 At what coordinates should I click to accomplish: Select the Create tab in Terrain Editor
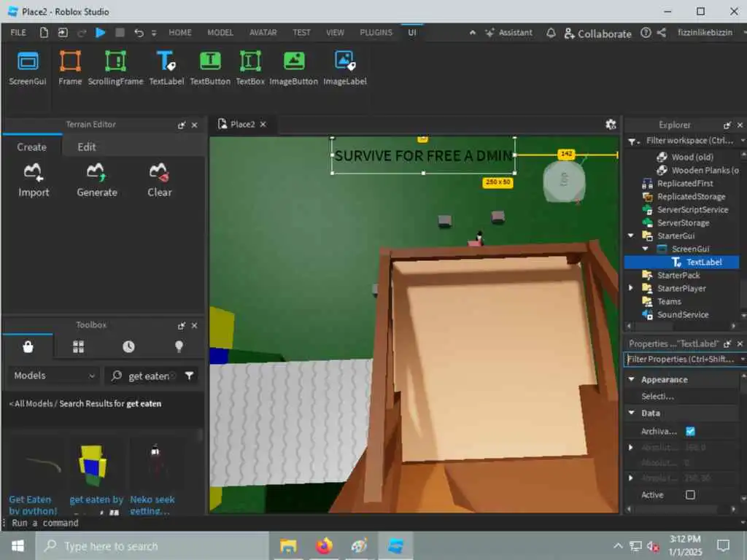coord(31,147)
